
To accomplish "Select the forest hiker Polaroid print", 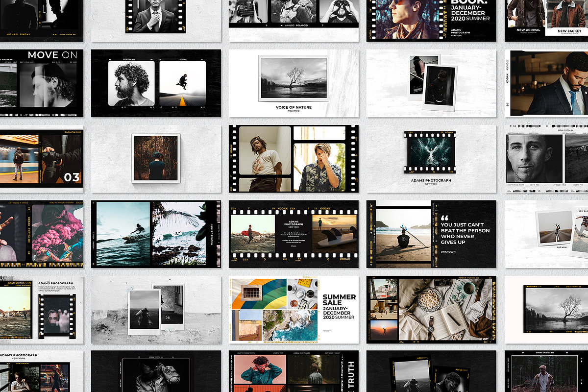I will [x=156, y=158].
